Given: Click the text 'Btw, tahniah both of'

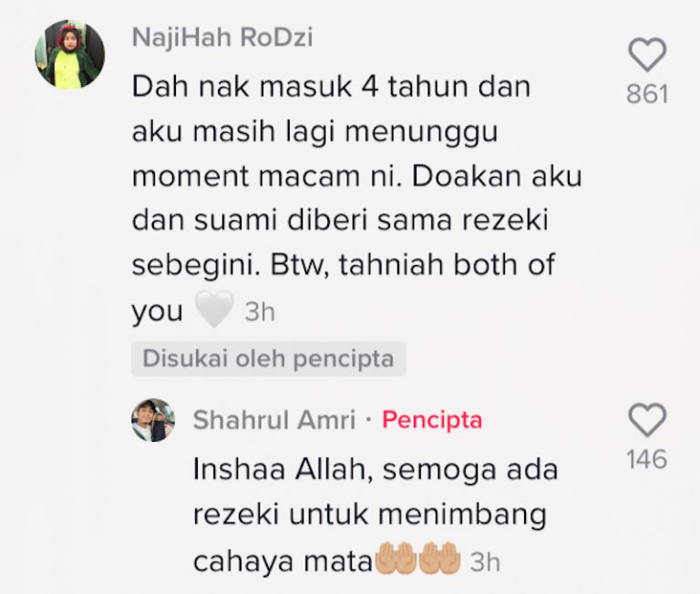Looking at the screenshot, I should [412, 265].
